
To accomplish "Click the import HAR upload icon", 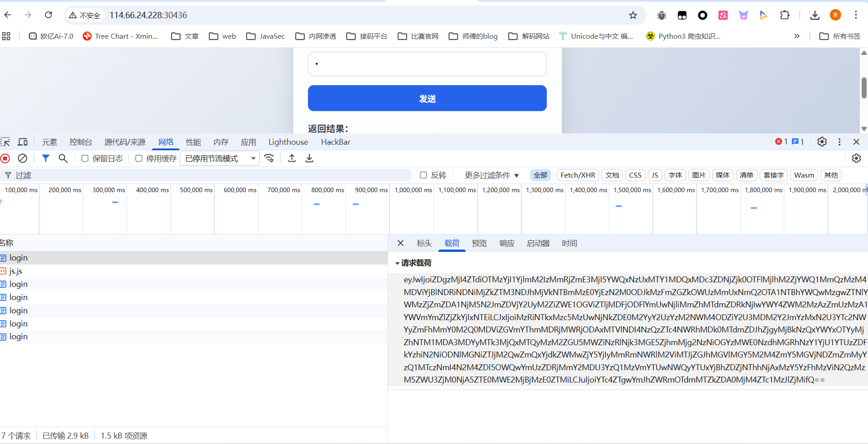I will [x=292, y=158].
